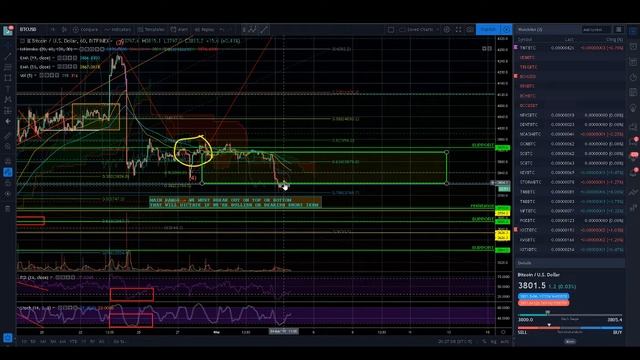Open the candle style selector
Viewport: 640px width, 360px height.
[x=64, y=29]
